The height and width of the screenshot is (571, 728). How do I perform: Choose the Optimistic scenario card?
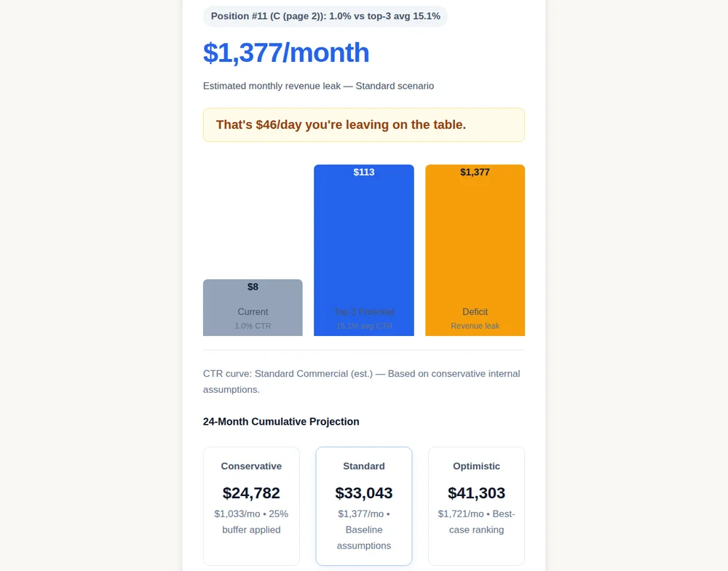pos(476,506)
